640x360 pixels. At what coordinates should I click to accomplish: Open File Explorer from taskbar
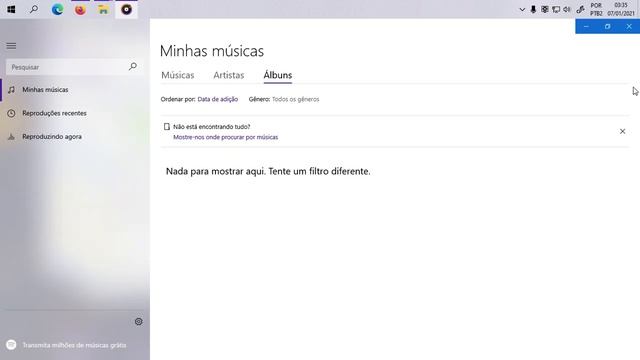click(103, 9)
